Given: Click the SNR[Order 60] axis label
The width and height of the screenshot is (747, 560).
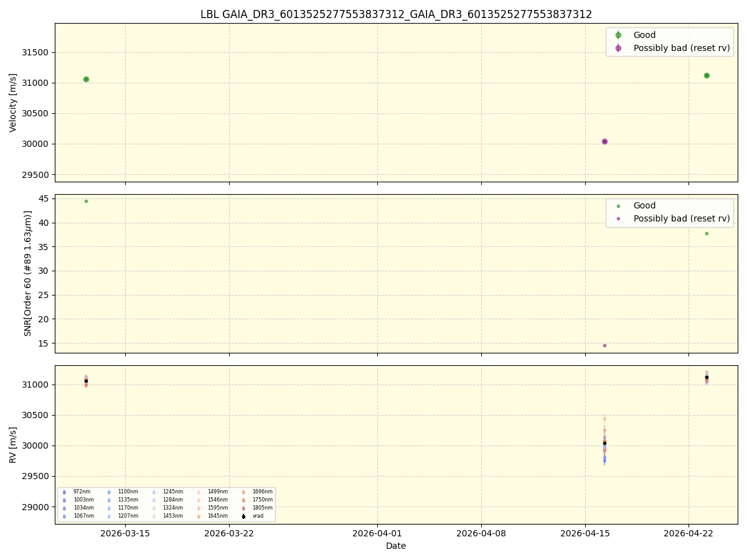Looking at the screenshot, I should pos(28,274).
